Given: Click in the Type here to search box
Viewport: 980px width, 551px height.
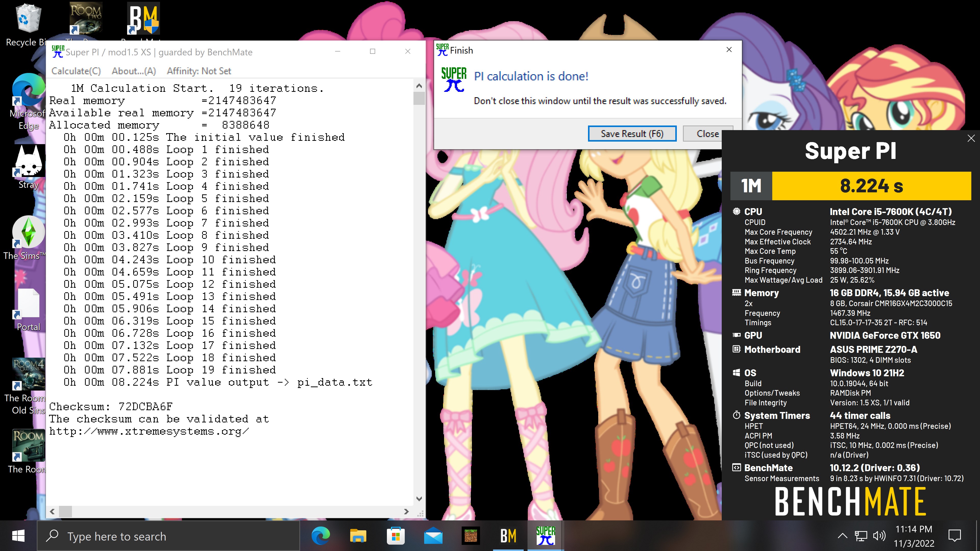Looking at the screenshot, I should pyautogui.click(x=168, y=536).
